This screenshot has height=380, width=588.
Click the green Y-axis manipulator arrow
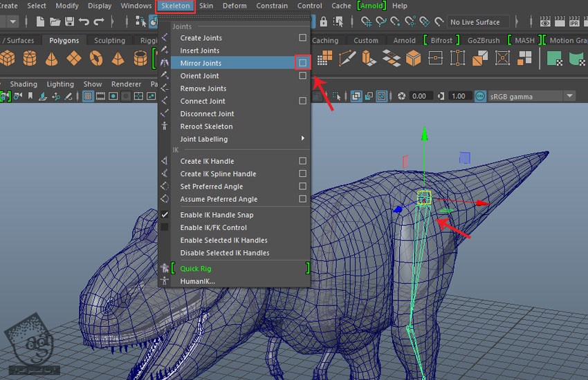click(424, 135)
